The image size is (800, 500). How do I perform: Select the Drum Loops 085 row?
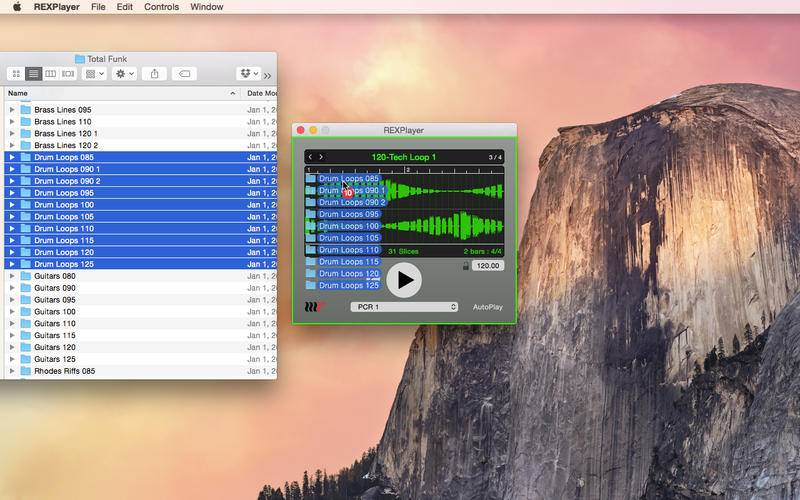click(x=140, y=157)
